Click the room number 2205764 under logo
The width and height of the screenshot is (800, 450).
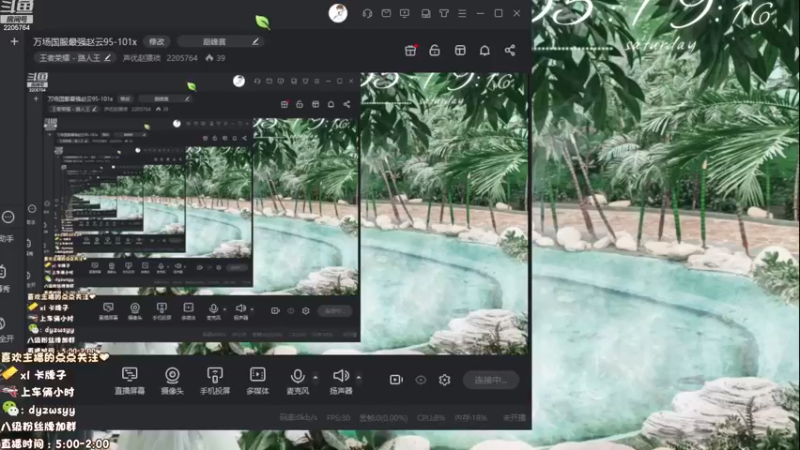16,28
